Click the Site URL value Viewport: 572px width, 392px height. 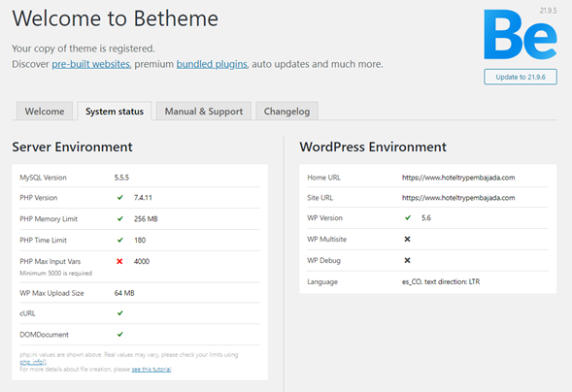458,198
